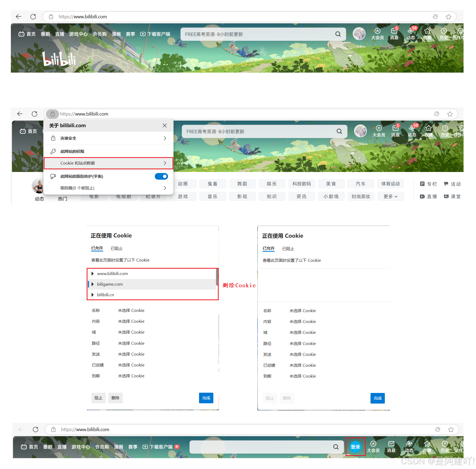Click the 收藏 star icon in the top bilibili header
This screenshot has height=469, width=476.
click(x=427, y=31)
